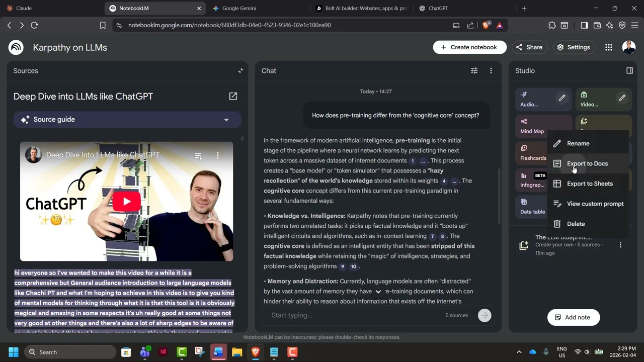Open the Chat panel three-dot menu
Screen dimensions: 644x362
click(491, 71)
